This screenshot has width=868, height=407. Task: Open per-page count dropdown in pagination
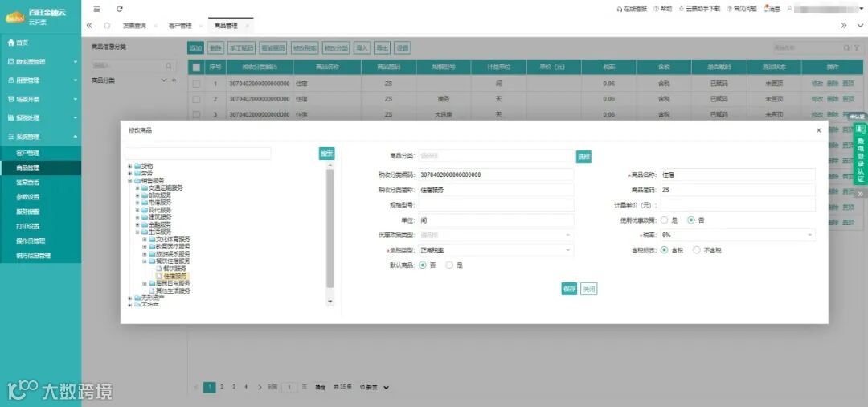click(375, 388)
